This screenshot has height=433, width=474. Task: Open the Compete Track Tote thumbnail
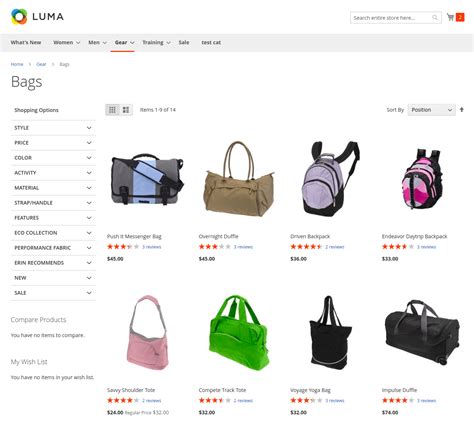pyautogui.click(x=239, y=333)
